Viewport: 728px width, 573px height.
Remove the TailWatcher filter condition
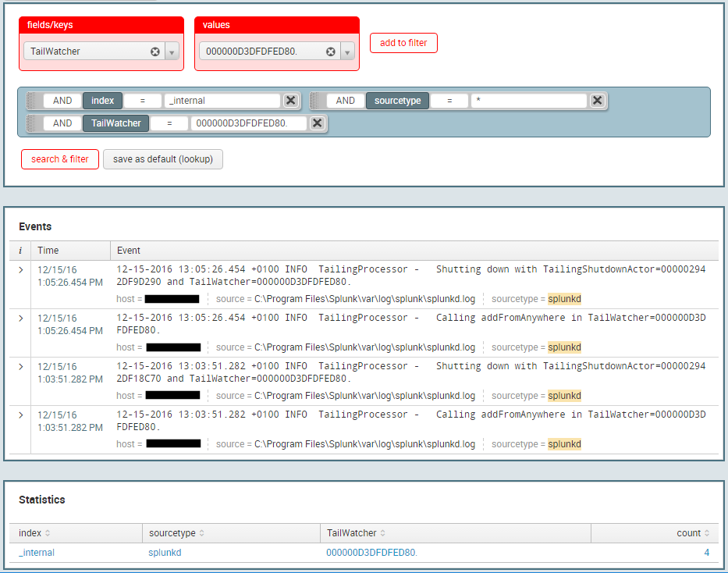click(317, 123)
